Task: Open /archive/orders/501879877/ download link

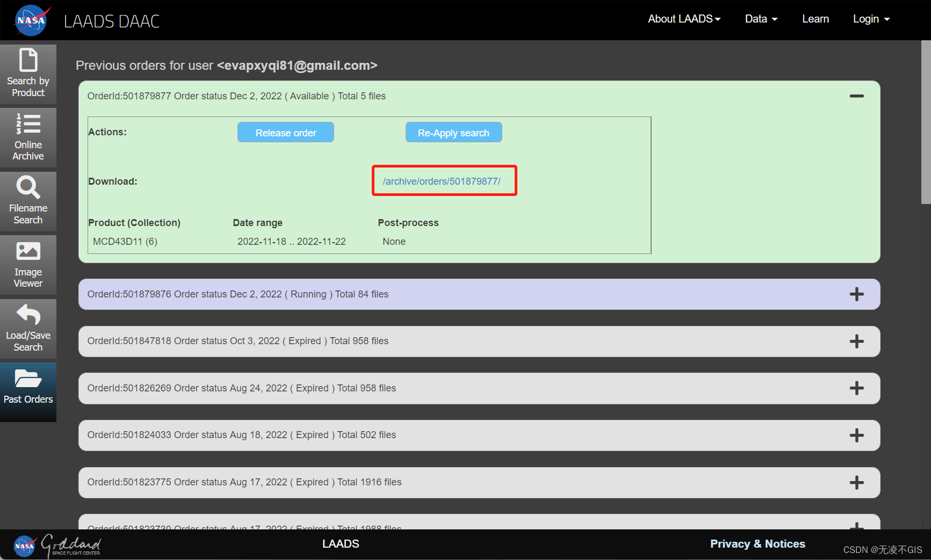Action: coord(442,181)
